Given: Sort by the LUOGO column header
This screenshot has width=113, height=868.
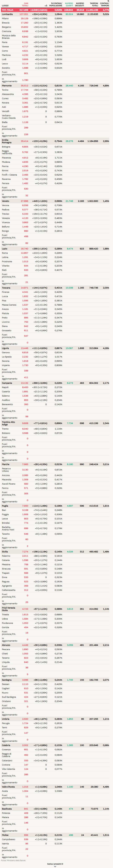Looking at the screenshot, I should (x=5, y=6).
